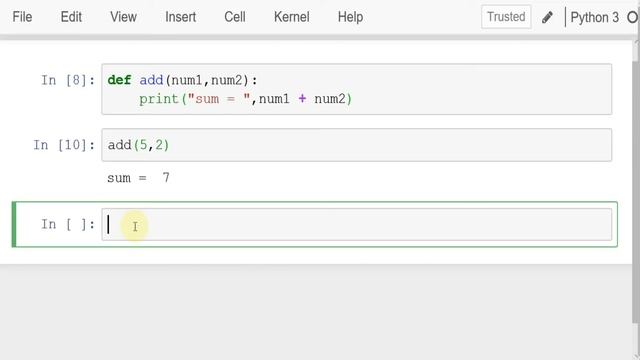Open the Help menu

(350, 17)
